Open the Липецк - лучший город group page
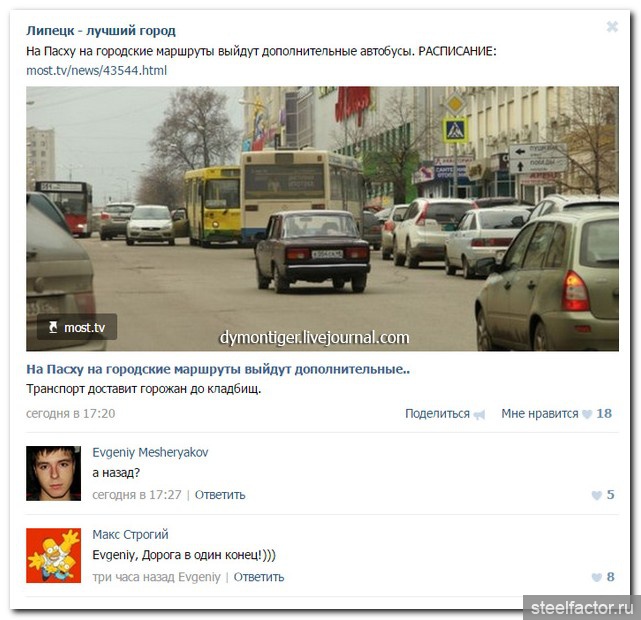Image resolution: width=641 pixels, height=620 pixels. pyautogui.click(x=101, y=31)
